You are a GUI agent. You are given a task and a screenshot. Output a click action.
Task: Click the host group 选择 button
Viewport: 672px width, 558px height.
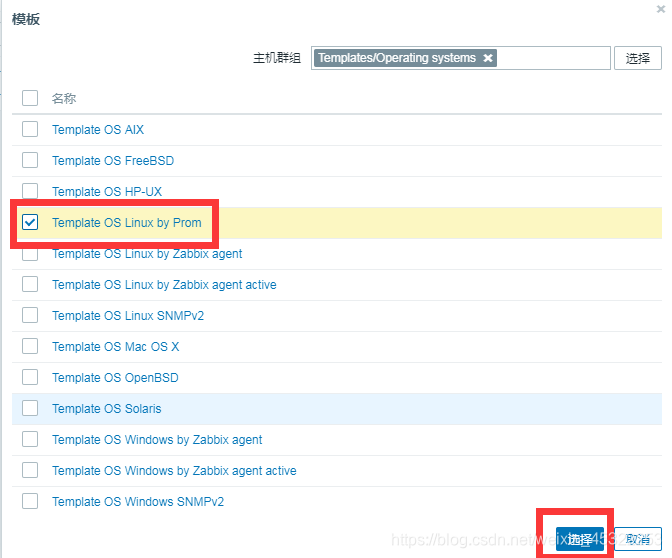(638, 58)
